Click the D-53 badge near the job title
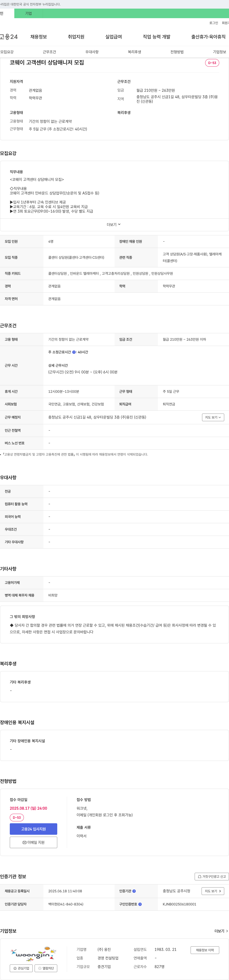Viewport: 229px width, 980px height. 212,63
